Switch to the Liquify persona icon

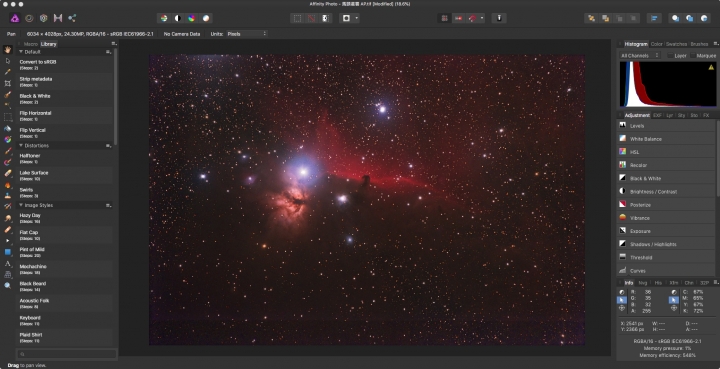tap(29, 18)
